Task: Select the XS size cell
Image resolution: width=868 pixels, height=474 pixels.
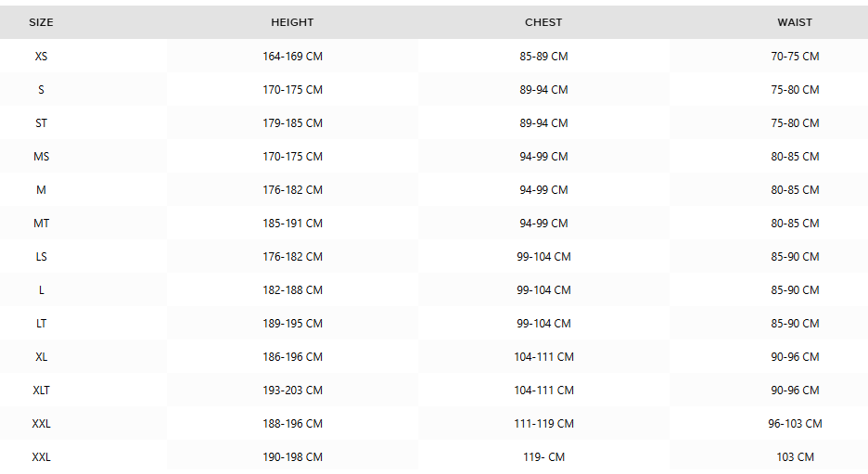Action: [x=41, y=57]
